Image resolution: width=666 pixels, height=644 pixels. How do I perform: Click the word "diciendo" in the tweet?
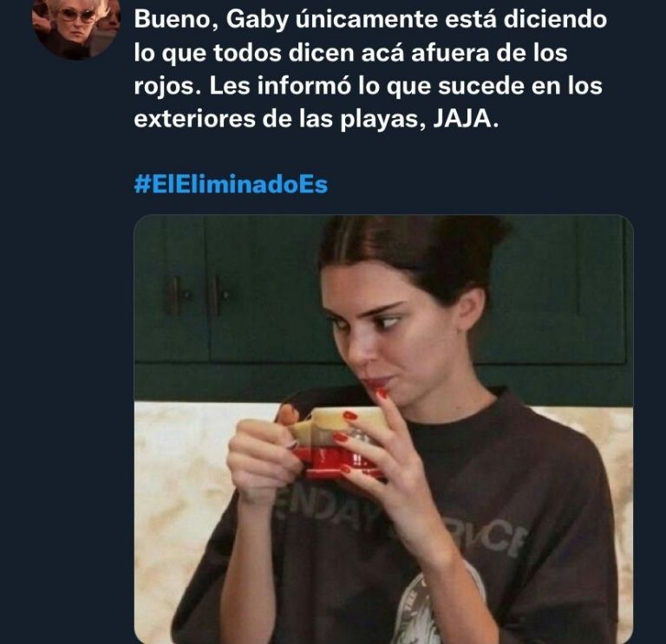pos(555,20)
